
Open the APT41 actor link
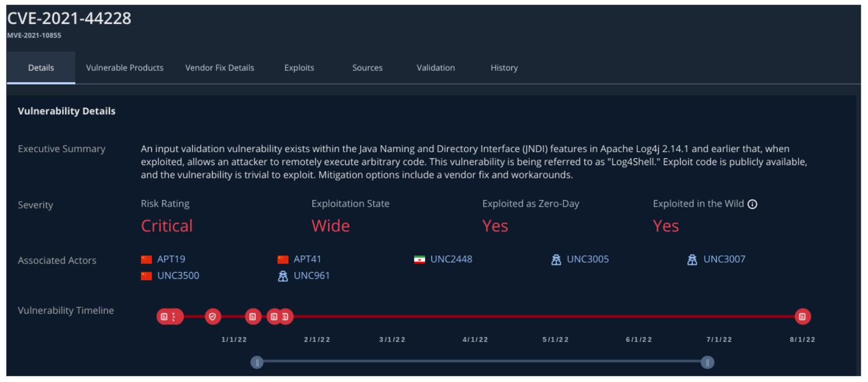307,259
